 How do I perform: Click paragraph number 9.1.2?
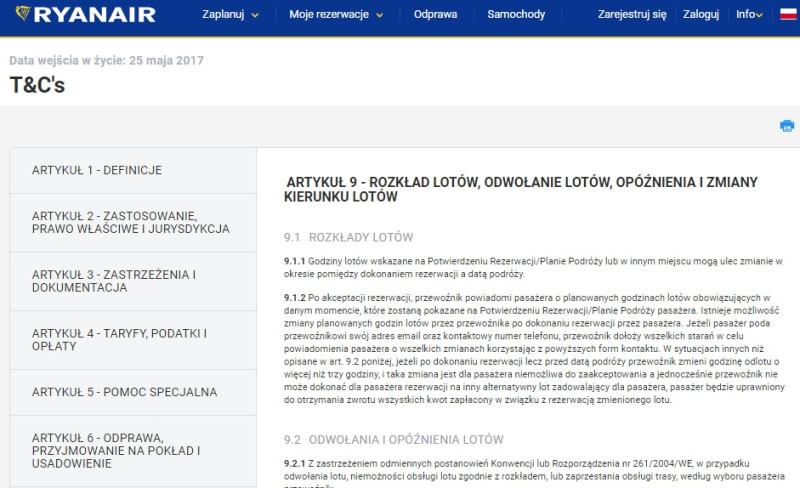tap(294, 298)
